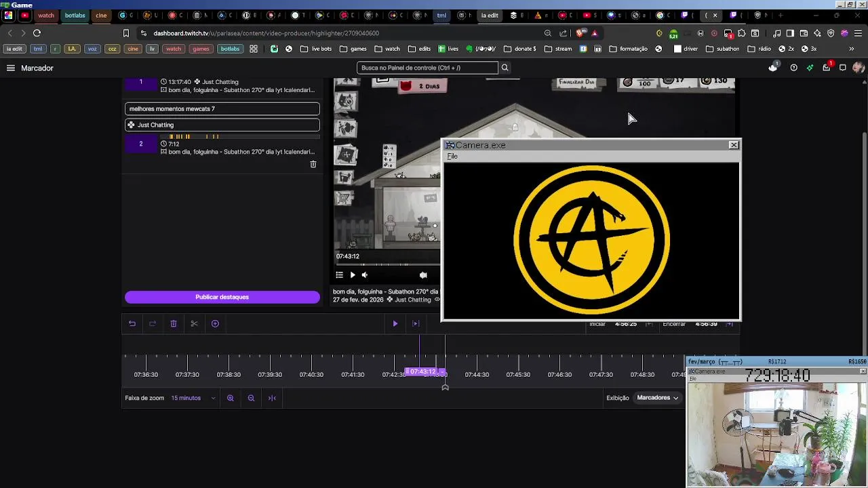
Task: Click the Busca no Painel de controle field
Action: tap(427, 68)
